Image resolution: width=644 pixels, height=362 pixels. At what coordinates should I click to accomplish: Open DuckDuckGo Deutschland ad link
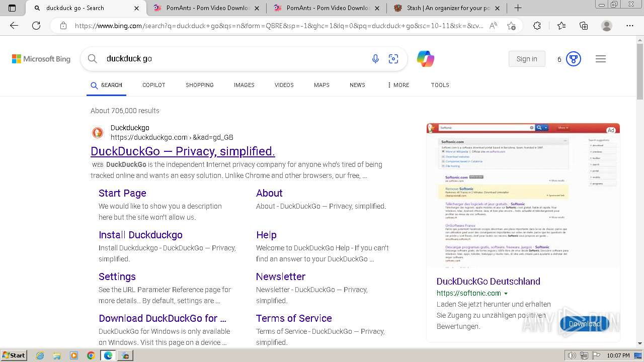coord(489,282)
